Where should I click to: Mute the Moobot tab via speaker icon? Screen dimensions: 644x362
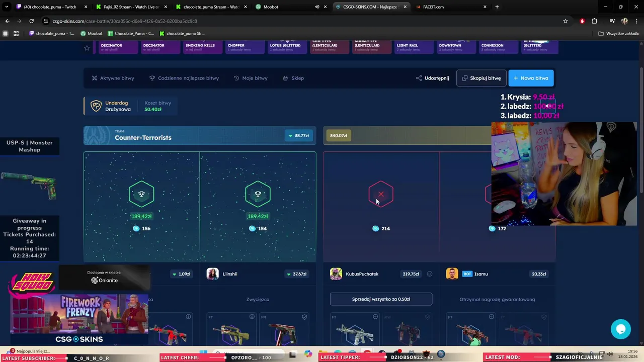click(x=317, y=7)
